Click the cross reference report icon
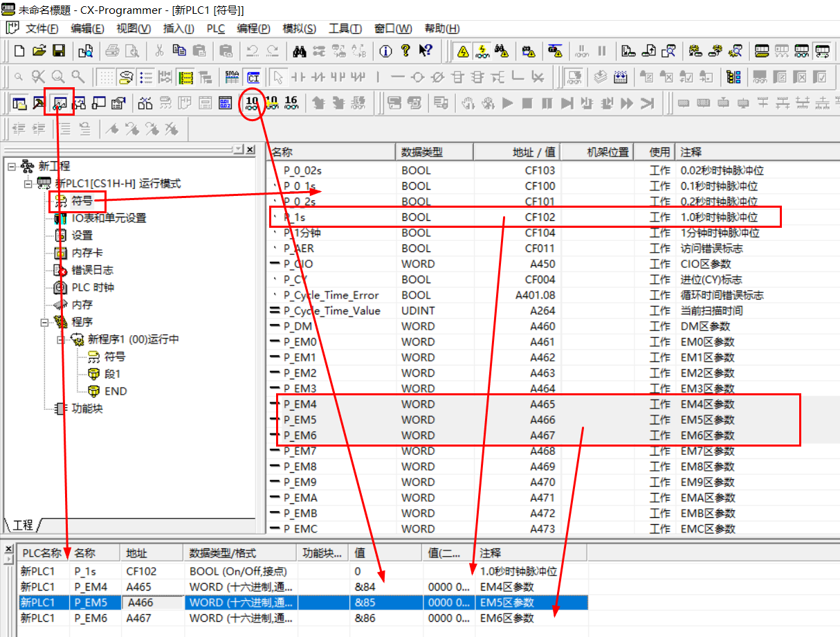This screenshot has height=637, width=840. pos(145,103)
